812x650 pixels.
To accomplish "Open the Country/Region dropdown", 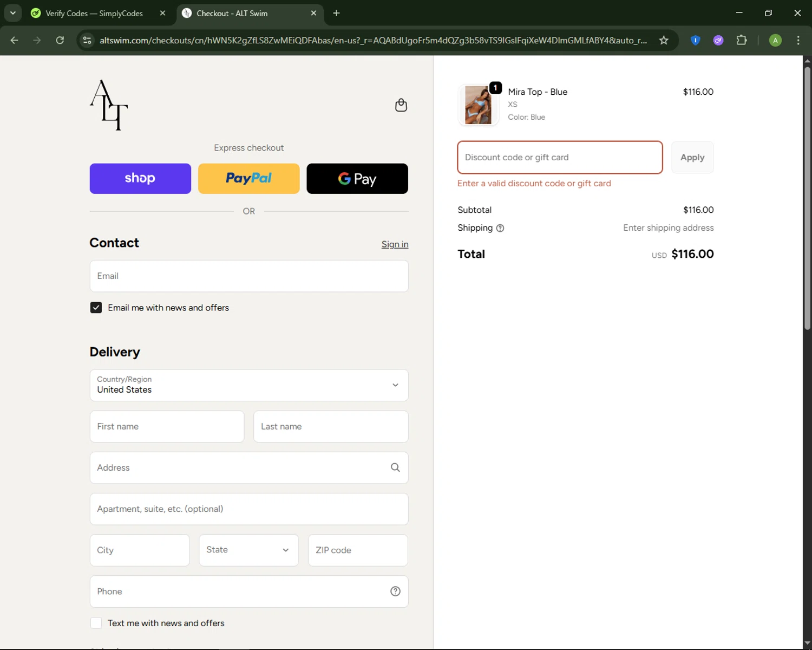I will [249, 385].
